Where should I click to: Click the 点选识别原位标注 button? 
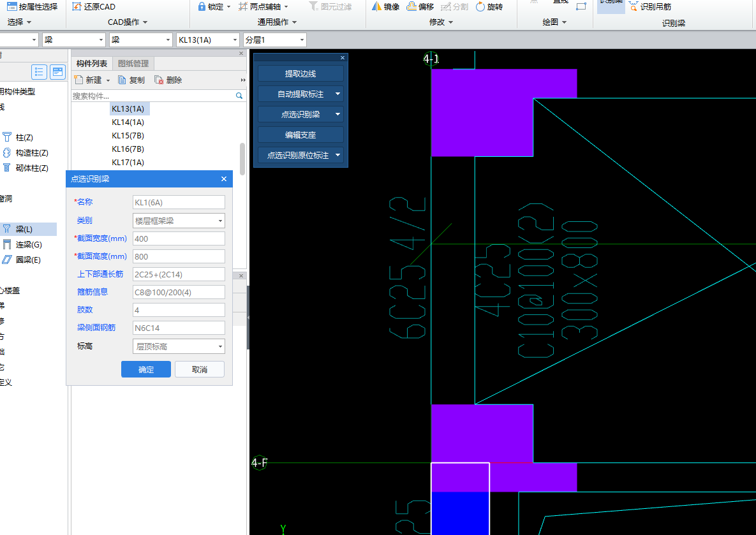pos(297,155)
